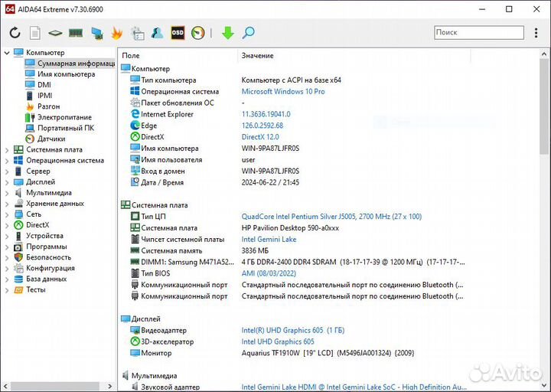Select Датчики in the tree
The height and width of the screenshot is (392, 551).
click(51, 139)
